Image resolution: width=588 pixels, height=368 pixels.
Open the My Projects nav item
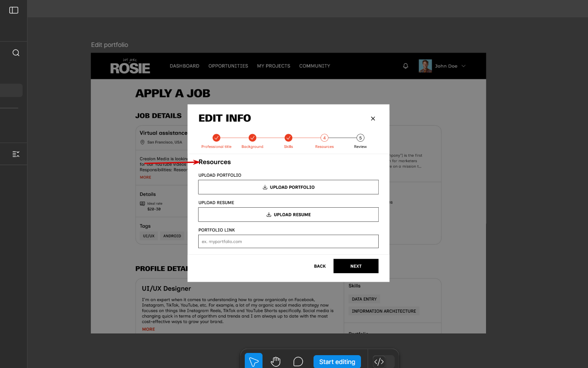coord(274,66)
